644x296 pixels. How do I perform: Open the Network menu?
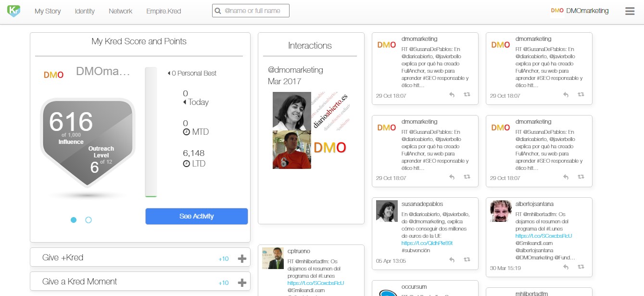tap(120, 11)
